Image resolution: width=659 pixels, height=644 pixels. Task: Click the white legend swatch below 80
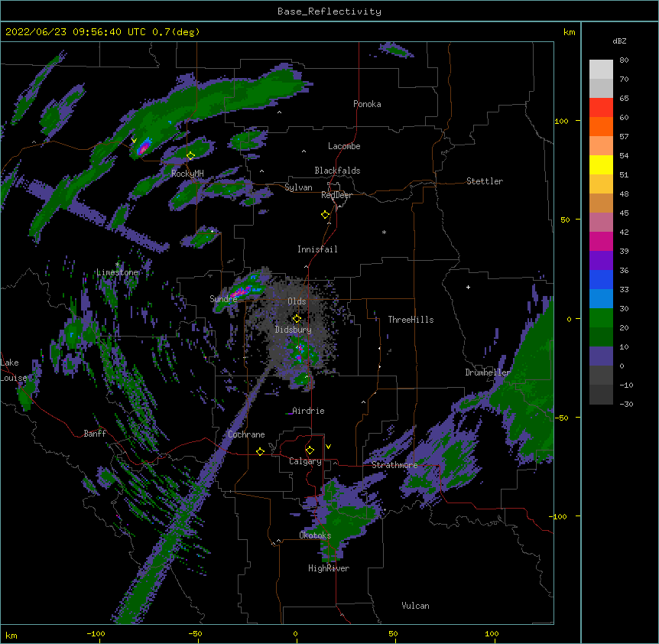click(x=601, y=69)
